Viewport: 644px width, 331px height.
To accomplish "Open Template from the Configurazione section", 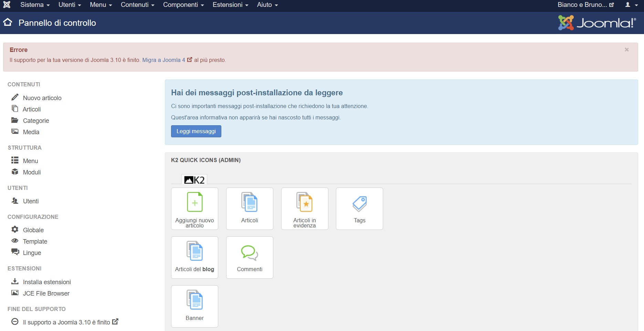I will pyautogui.click(x=35, y=241).
